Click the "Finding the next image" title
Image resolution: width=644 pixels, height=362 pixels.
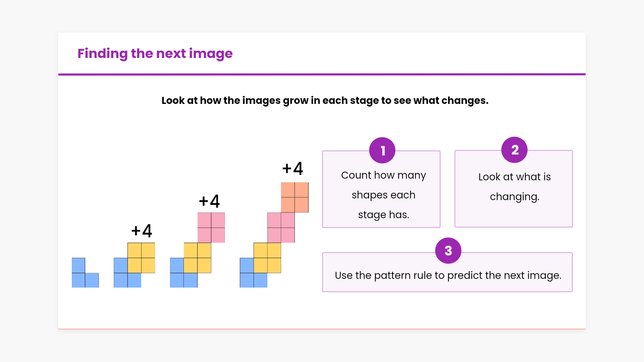click(x=155, y=54)
